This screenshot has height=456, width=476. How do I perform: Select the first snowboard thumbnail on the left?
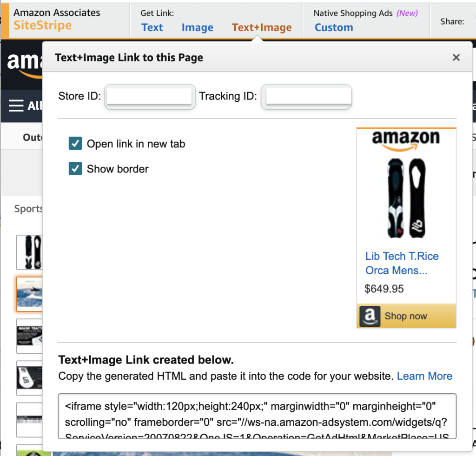point(30,252)
